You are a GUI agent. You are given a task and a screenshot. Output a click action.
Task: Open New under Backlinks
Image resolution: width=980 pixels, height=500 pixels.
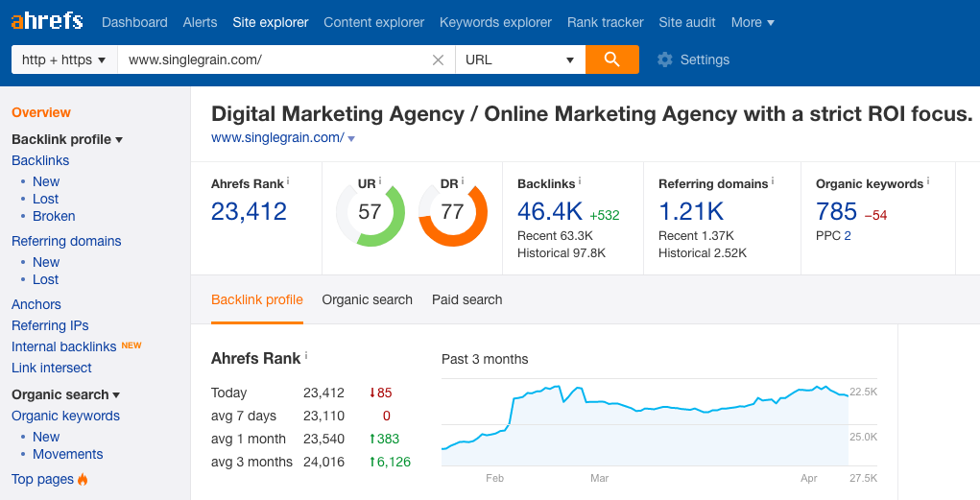click(x=46, y=182)
